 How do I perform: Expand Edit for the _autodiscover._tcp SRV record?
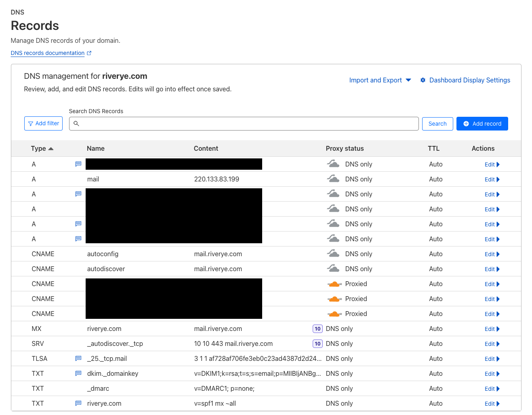pyautogui.click(x=492, y=344)
